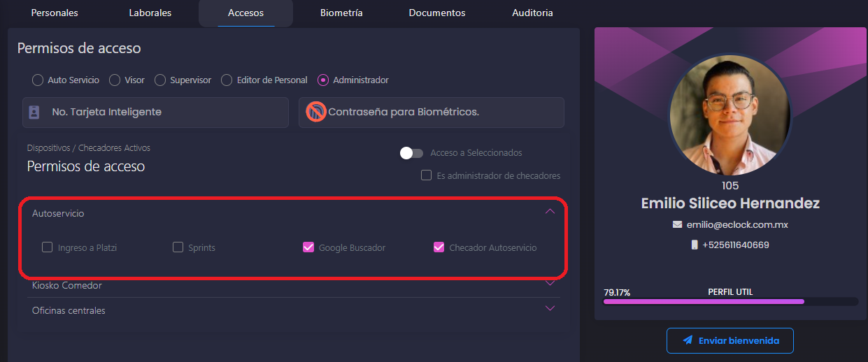
Task: Collapse the Autoservicio section
Action: pyautogui.click(x=550, y=212)
